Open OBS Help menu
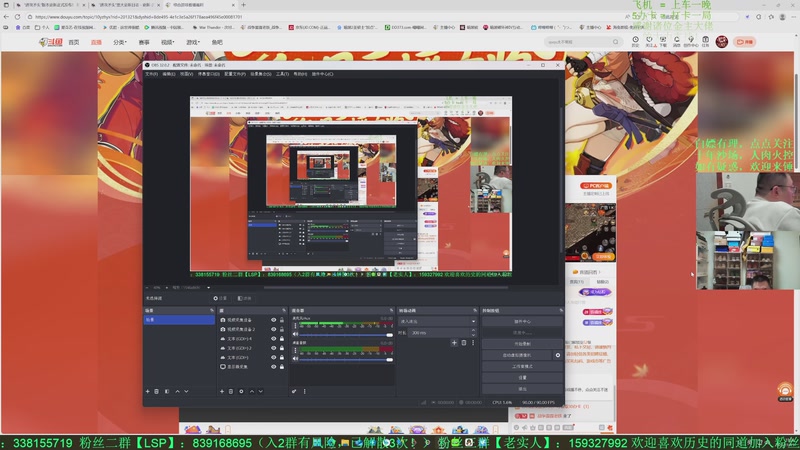Viewport: 800px width, 450px height. [x=300, y=74]
